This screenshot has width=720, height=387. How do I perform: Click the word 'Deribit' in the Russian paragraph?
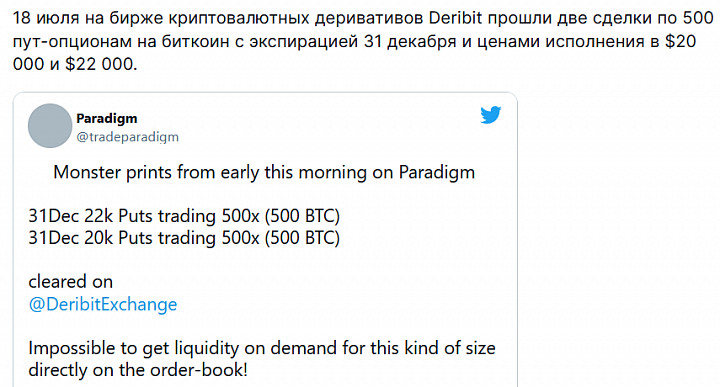coord(455,18)
